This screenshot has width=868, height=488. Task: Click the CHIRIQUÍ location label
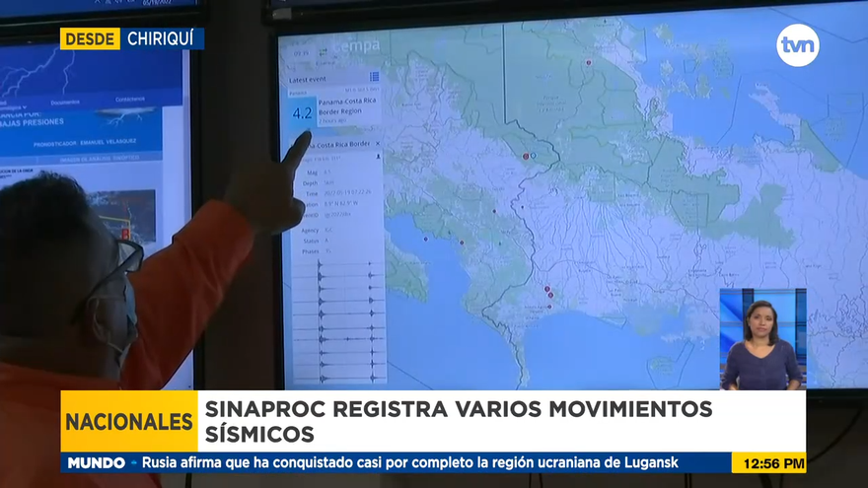coord(161,38)
